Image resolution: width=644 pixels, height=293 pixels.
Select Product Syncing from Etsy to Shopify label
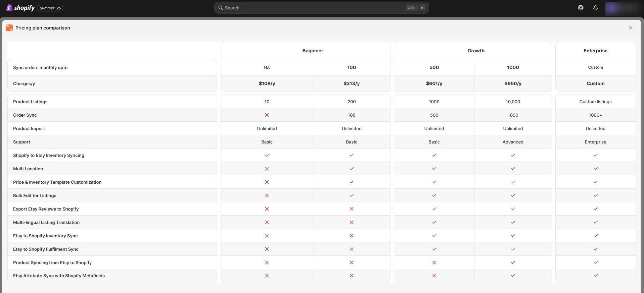[x=52, y=262]
